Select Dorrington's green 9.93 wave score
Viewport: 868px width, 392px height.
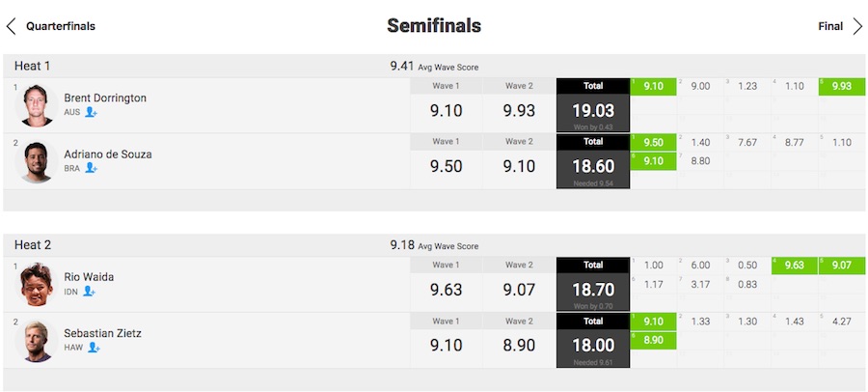coord(841,87)
